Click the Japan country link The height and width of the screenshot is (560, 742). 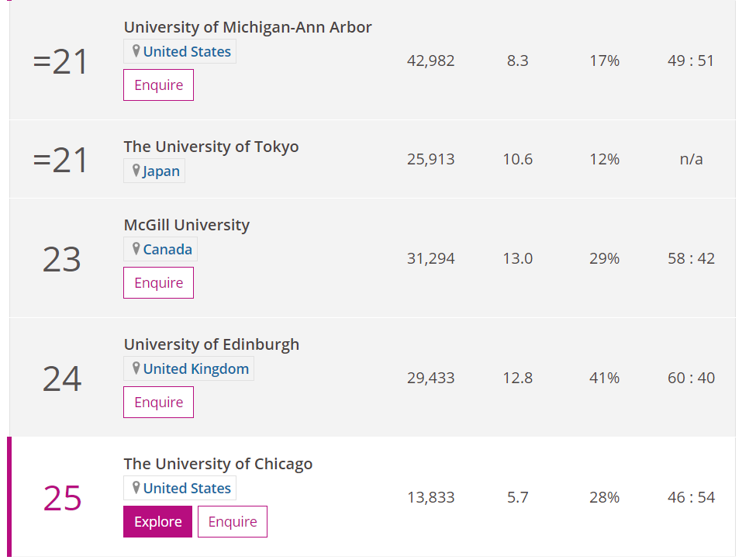click(161, 171)
